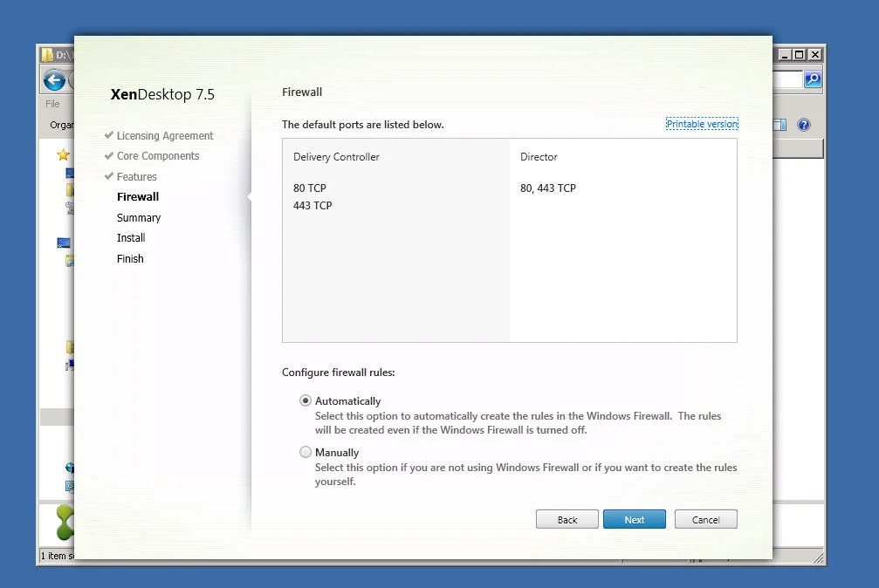Click the Citrix logo icon in Explorer

65,522
